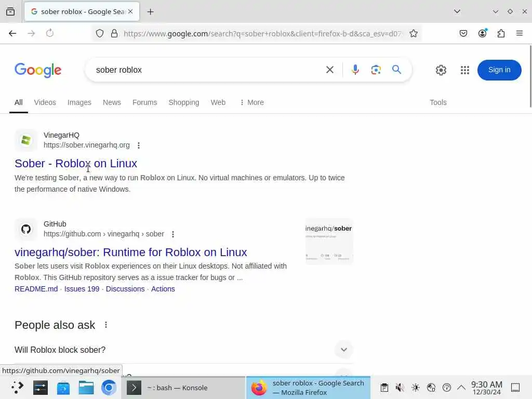
Task: Toggle the muted audio volume icon
Action: pos(400,388)
